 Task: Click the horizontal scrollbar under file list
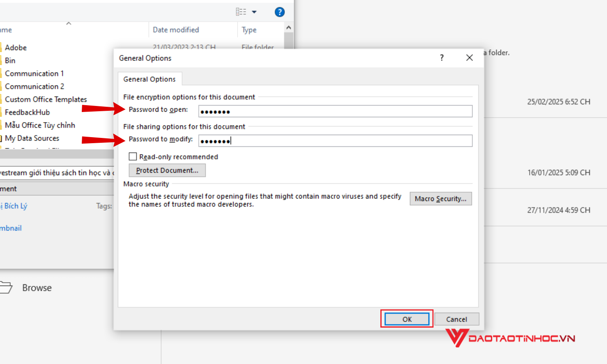pyautogui.click(x=57, y=154)
